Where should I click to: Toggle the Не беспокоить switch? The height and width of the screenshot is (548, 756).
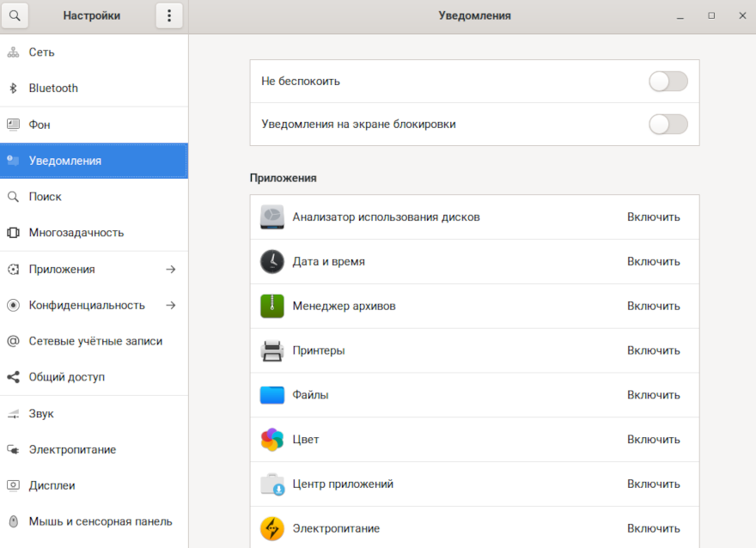(668, 82)
